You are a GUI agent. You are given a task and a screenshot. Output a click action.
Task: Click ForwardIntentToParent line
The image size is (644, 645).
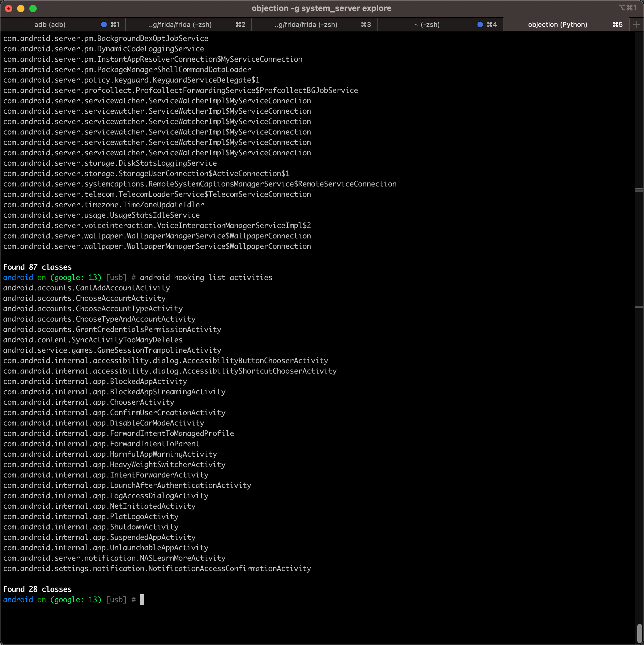click(x=101, y=444)
